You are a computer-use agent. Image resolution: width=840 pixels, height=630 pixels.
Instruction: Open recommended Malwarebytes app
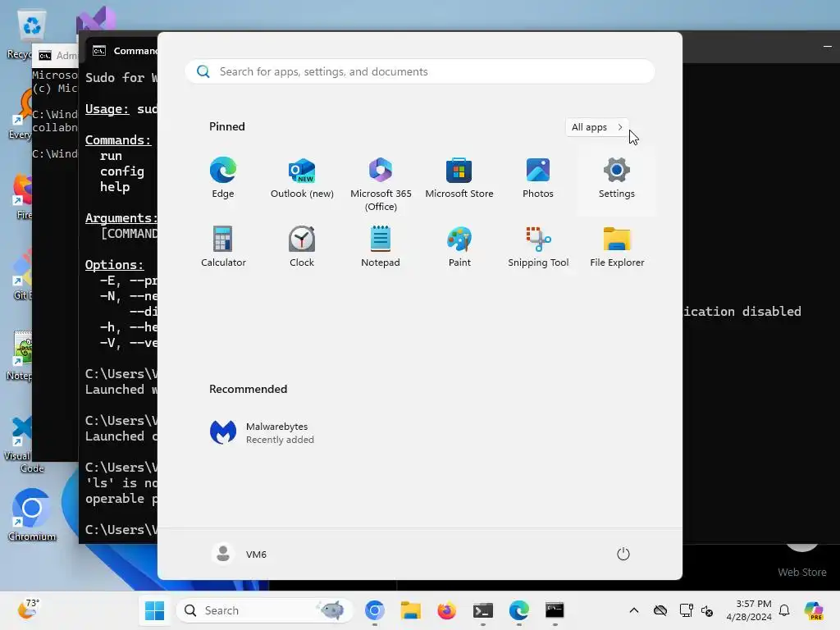(x=262, y=432)
